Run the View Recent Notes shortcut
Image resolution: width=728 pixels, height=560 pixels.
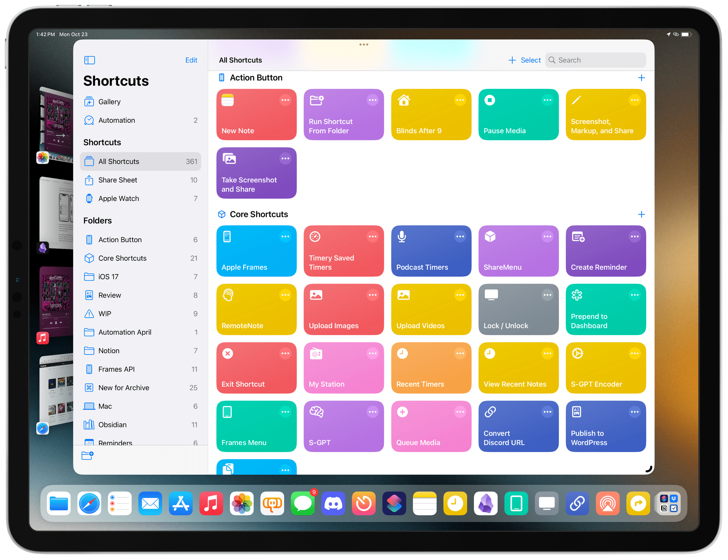(519, 368)
